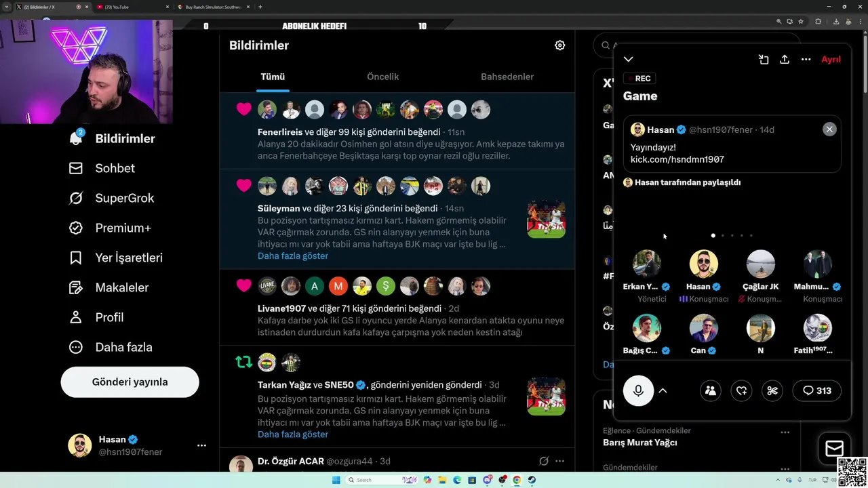Open the participants people icon in Space
Image resolution: width=868 pixels, height=488 pixels.
tap(711, 390)
